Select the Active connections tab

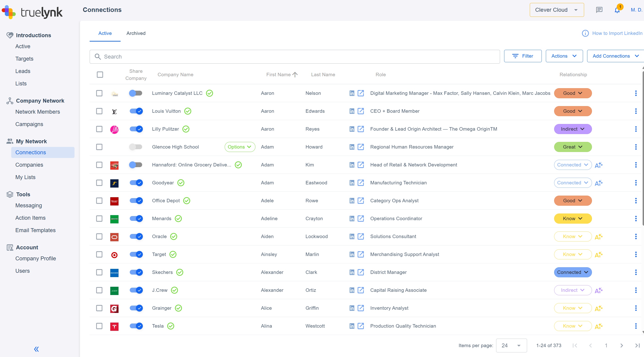pos(105,33)
